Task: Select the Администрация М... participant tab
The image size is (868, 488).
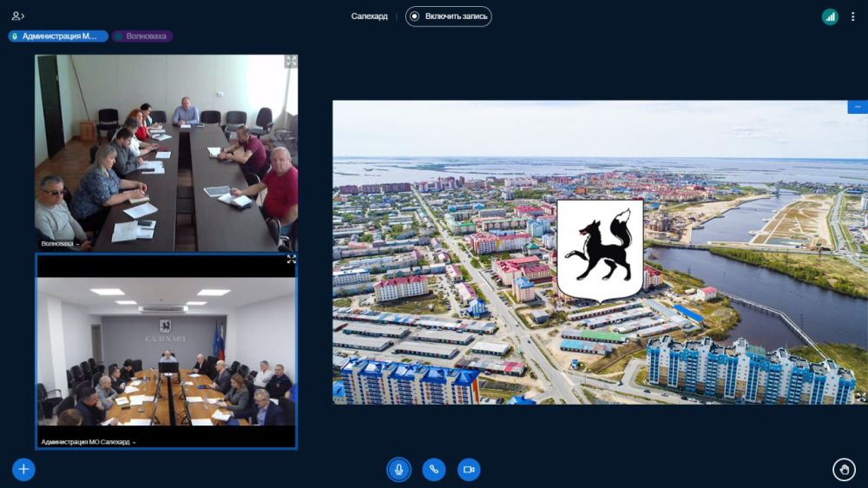Action: [58, 36]
